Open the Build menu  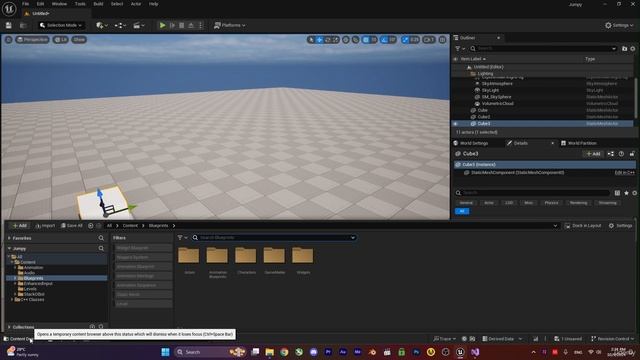pos(98,4)
